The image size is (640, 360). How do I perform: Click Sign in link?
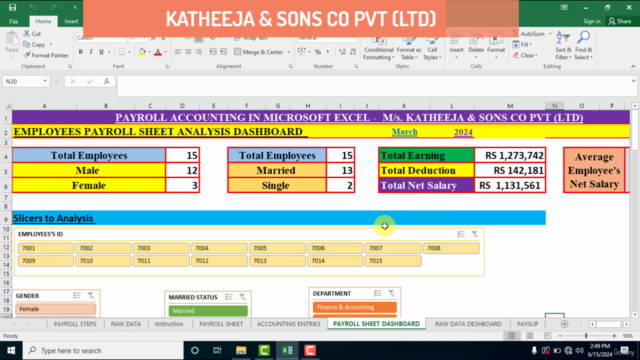click(x=591, y=21)
